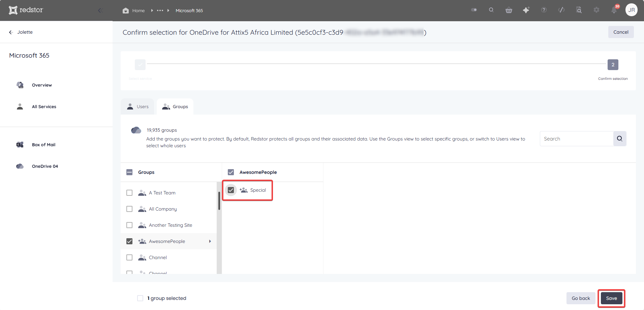Check the All Company checkbox
Viewport: 644px width, 310px height.
click(129, 209)
